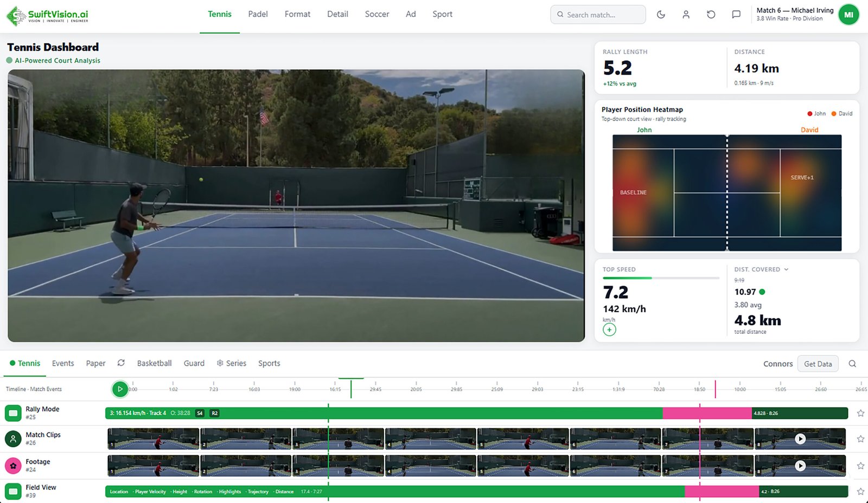The width and height of the screenshot is (868, 503).
Task: Play the timeline with green play button
Action: click(120, 389)
